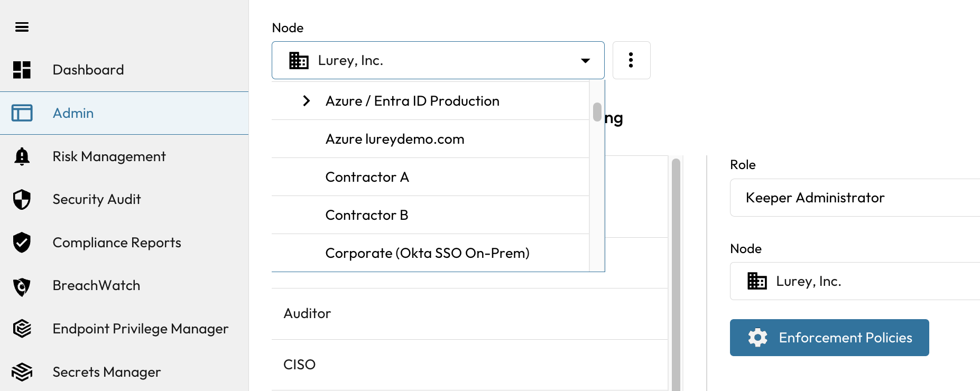The width and height of the screenshot is (980, 391).
Task: Click the Admin panel icon
Action: coord(22,113)
